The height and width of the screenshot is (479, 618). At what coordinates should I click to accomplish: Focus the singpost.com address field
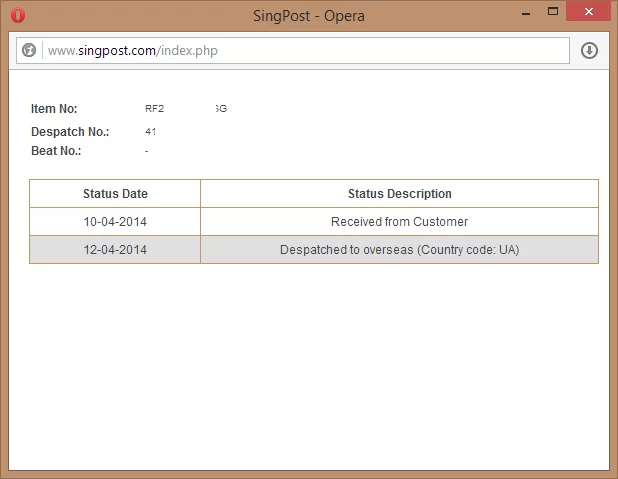click(300, 50)
